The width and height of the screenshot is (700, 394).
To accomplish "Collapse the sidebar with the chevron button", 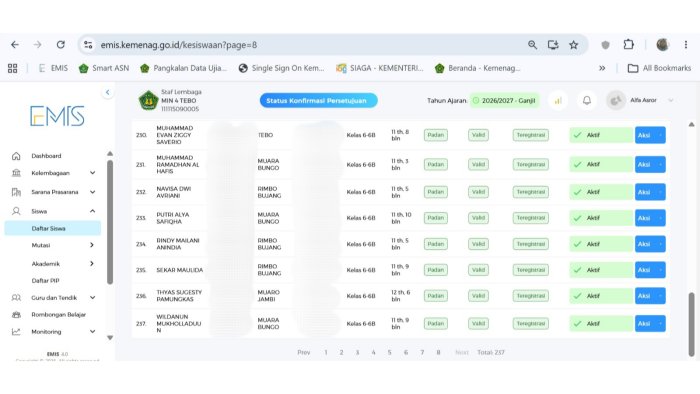I will click(108, 92).
